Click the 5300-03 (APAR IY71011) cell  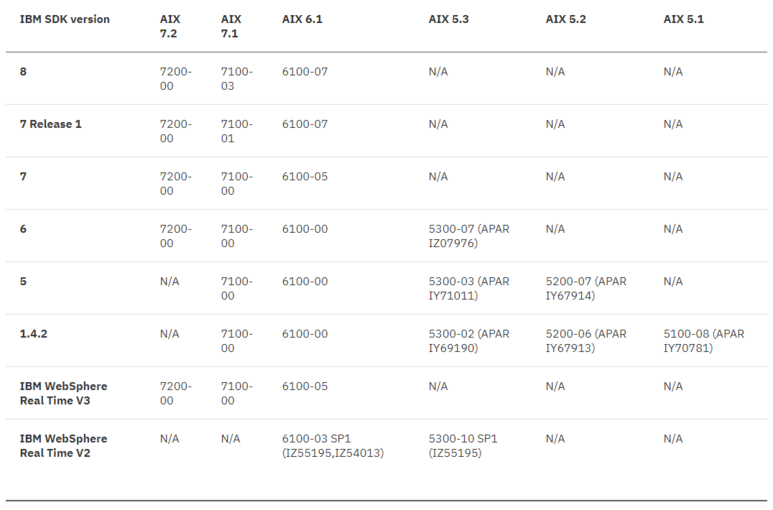coord(469,289)
